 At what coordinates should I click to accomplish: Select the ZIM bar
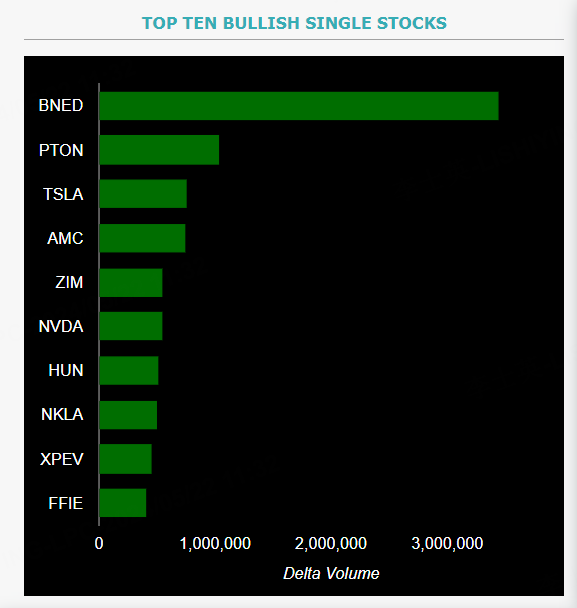131,283
